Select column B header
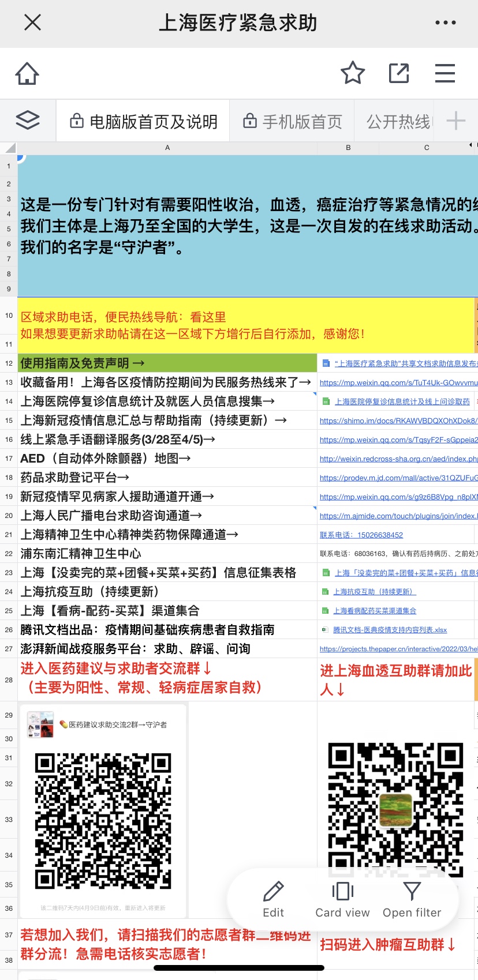Screen dimensions: 478x980 click(x=348, y=148)
